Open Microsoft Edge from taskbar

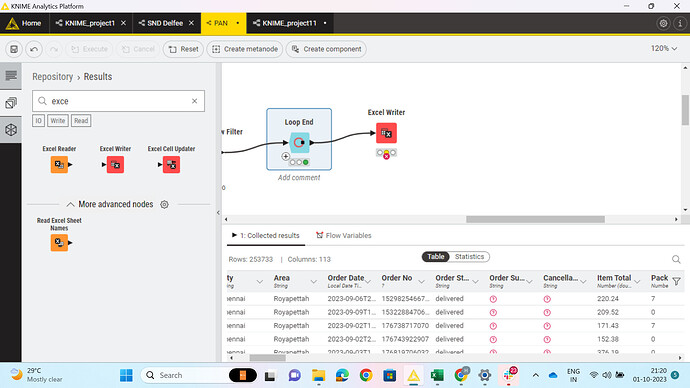pos(342,375)
